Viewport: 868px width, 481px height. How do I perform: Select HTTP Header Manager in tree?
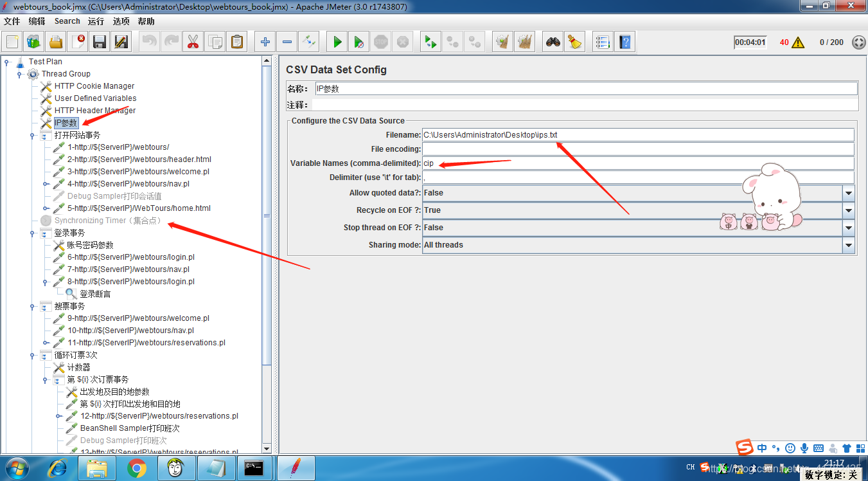(x=95, y=111)
